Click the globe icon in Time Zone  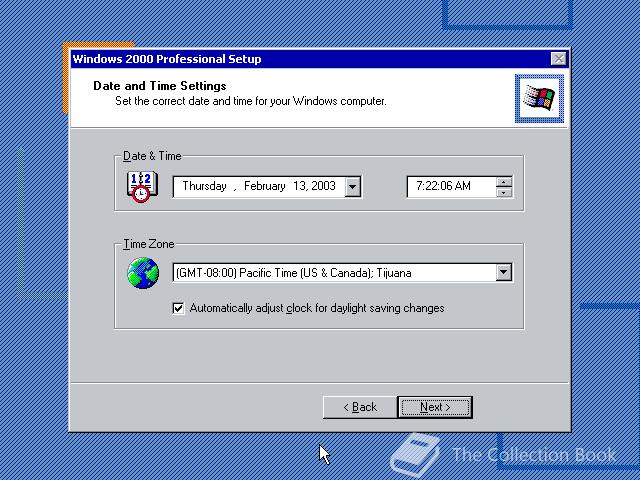tap(143, 273)
